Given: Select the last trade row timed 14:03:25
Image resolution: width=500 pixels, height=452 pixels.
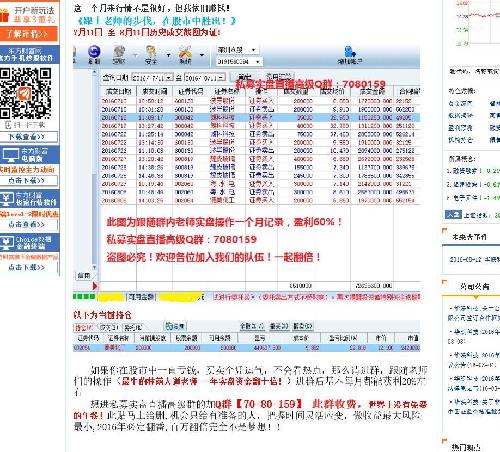Looking at the screenshot, I should [x=260, y=200].
